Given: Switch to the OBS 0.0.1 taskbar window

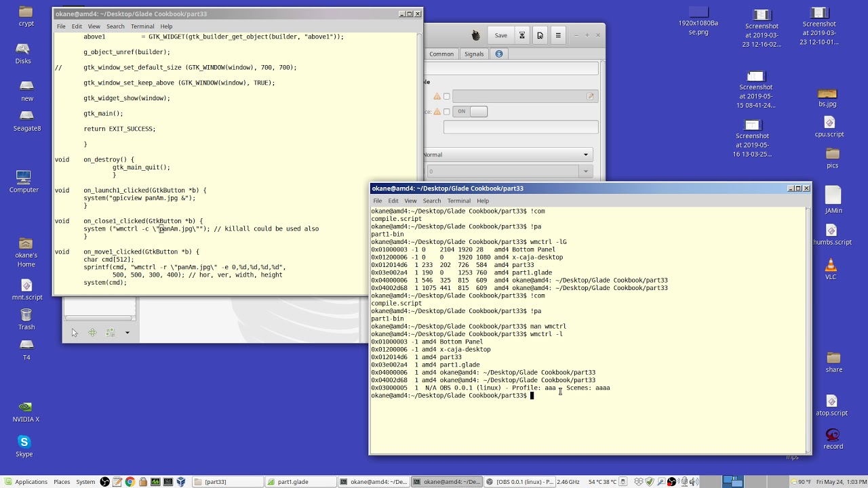Looking at the screenshot, I should (x=520, y=482).
